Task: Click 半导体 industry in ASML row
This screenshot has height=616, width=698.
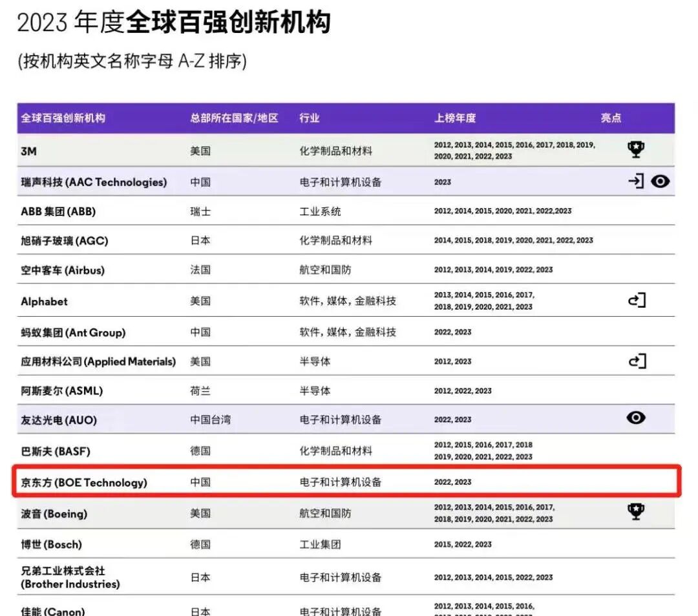Action: click(315, 391)
